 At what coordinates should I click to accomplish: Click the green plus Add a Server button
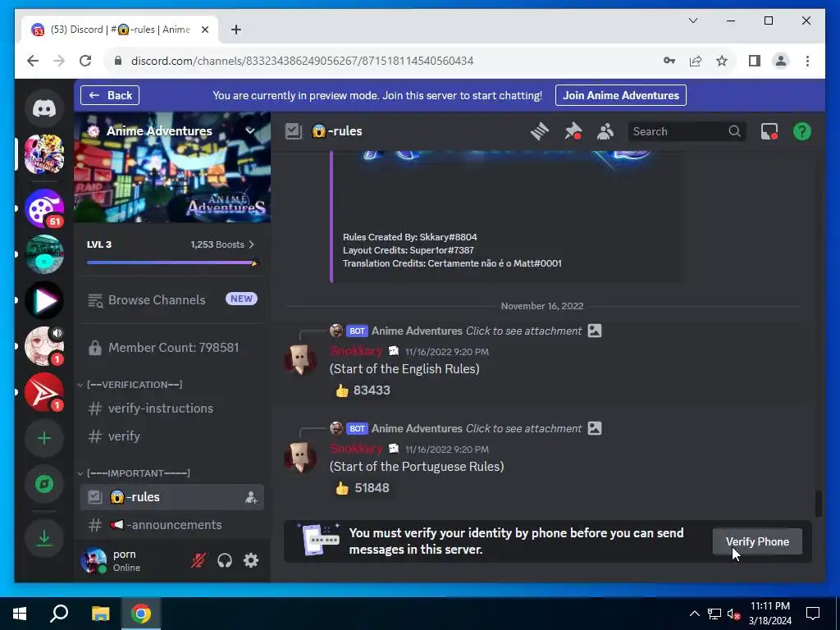(44, 438)
